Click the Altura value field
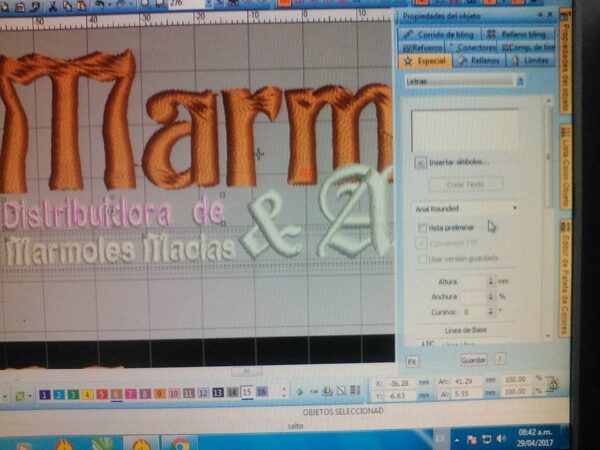600x450 pixels. pyautogui.click(x=474, y=282)
